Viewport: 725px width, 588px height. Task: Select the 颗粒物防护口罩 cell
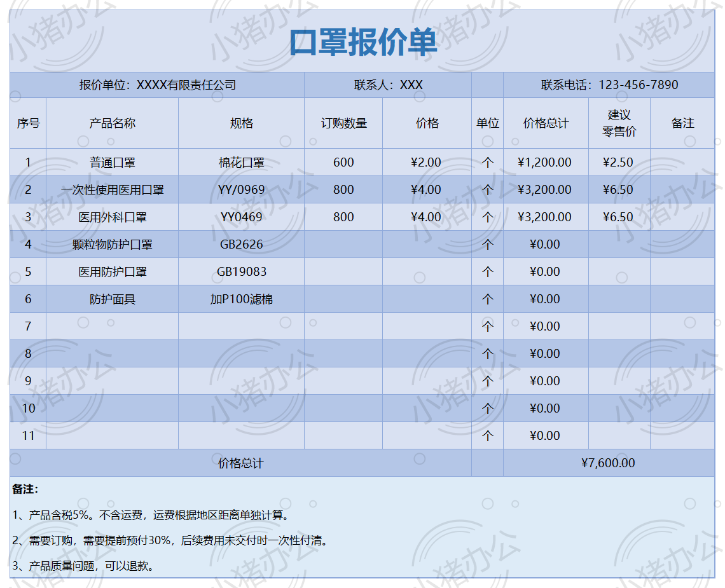click(x=113, y=244)
